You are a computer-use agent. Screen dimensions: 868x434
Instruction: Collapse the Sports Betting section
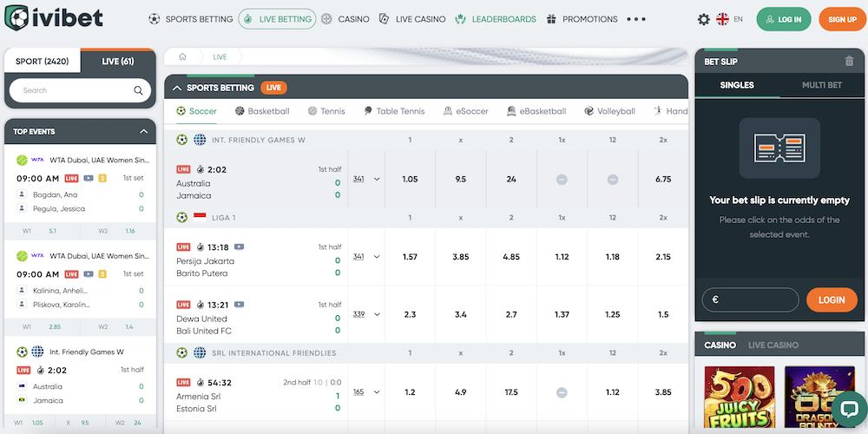tap(177, 88)
